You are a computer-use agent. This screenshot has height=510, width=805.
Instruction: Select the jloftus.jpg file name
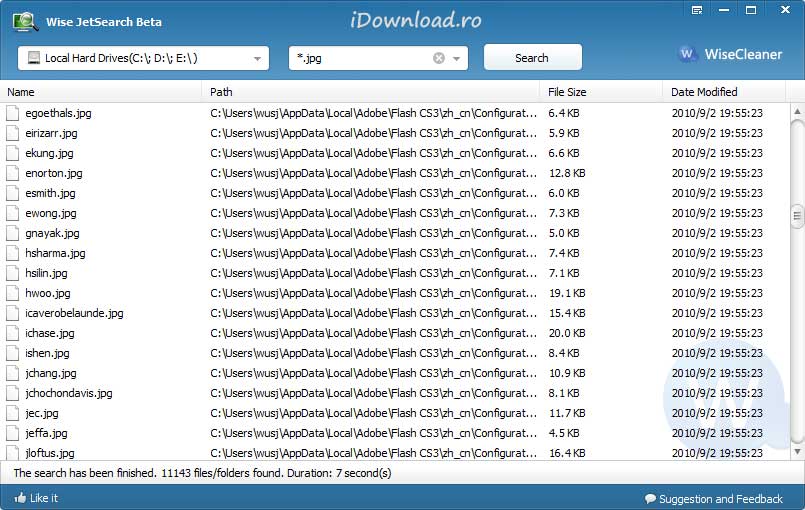click(50, 453)
